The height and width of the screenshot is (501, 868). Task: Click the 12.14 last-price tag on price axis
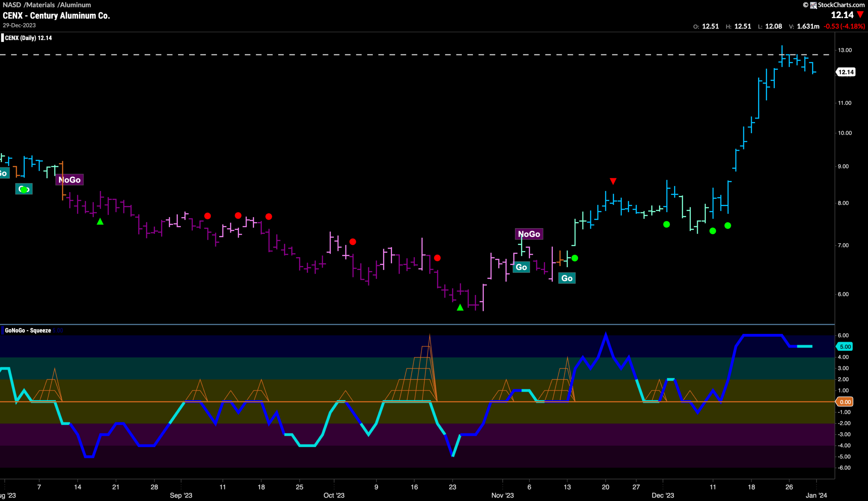(x=846, y=72)
